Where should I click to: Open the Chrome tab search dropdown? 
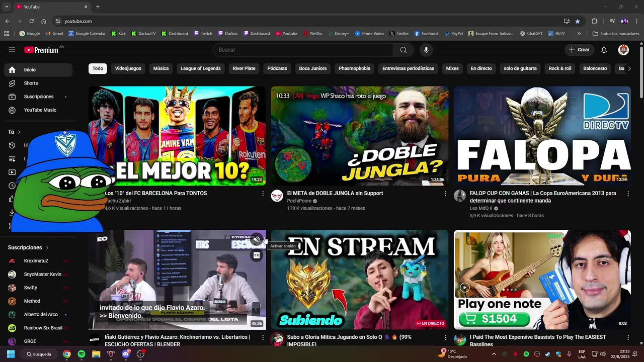pyautogui.click(x=7, y=7)
